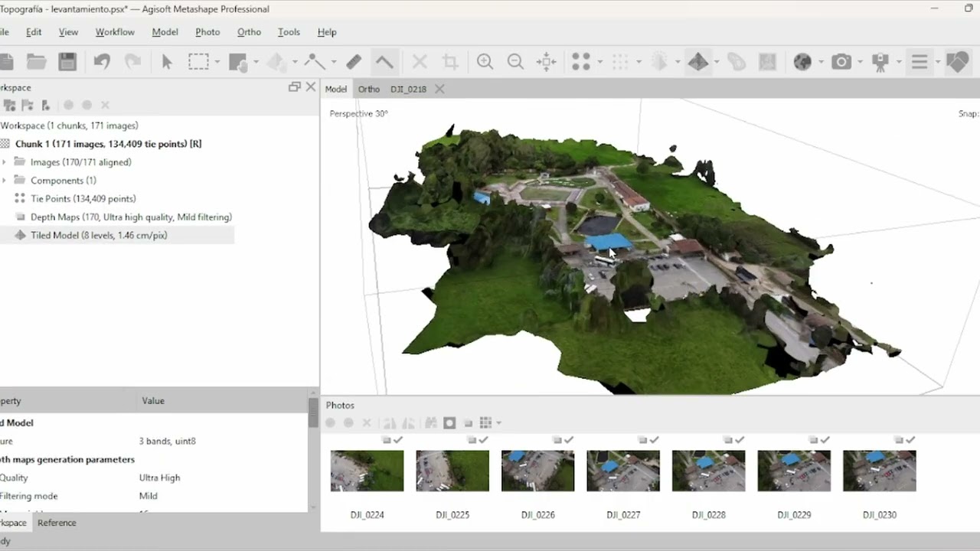
Task: Select the Depth Maps tree item
Action: [131, 217]
